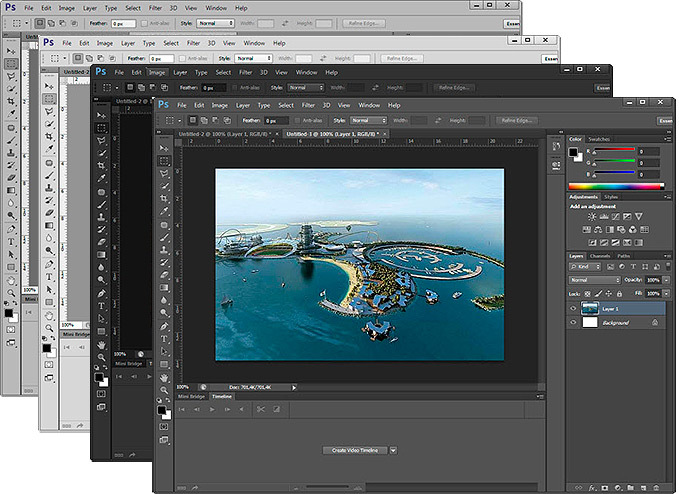Select the Lasso tool in front window
The height and width of the screenshot is (494, 679).
(164, 174)
